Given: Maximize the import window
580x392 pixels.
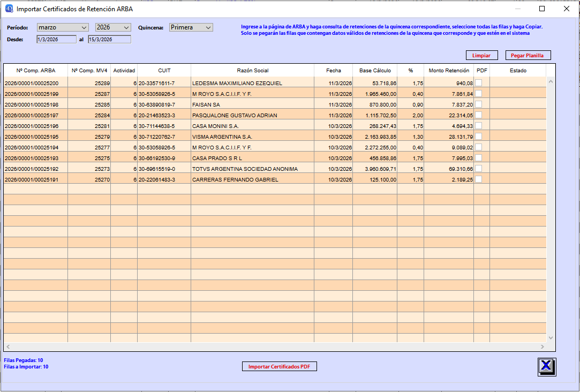Looking at the screenshot, I should [x=541, y=9].
